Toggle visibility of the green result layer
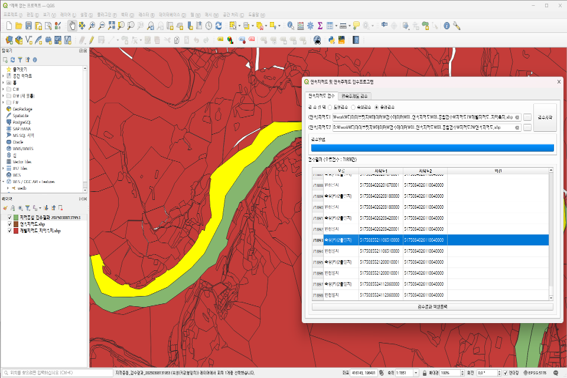Viewport: 567px width, 378px height. click(10, 217)
